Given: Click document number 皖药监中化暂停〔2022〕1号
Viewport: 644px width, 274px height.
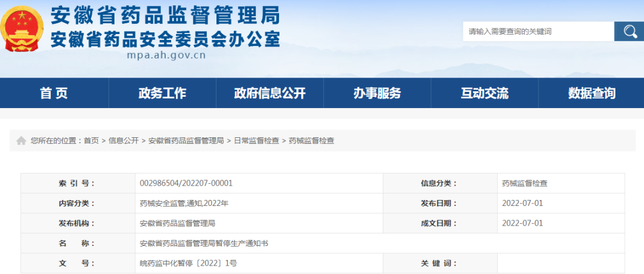Looking at the screenshot, I should 188,263.
